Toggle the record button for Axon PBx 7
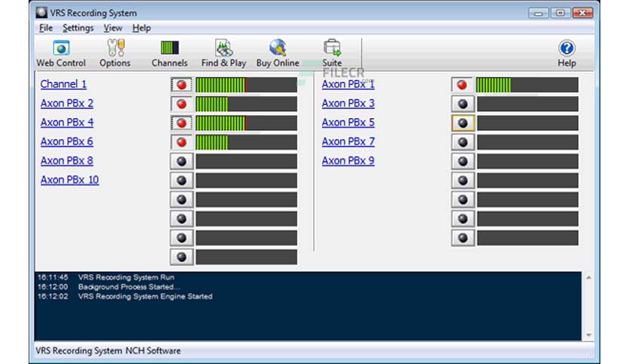Image resolution: width=629 pixels, height=364 pixels. tap(463, 142)
